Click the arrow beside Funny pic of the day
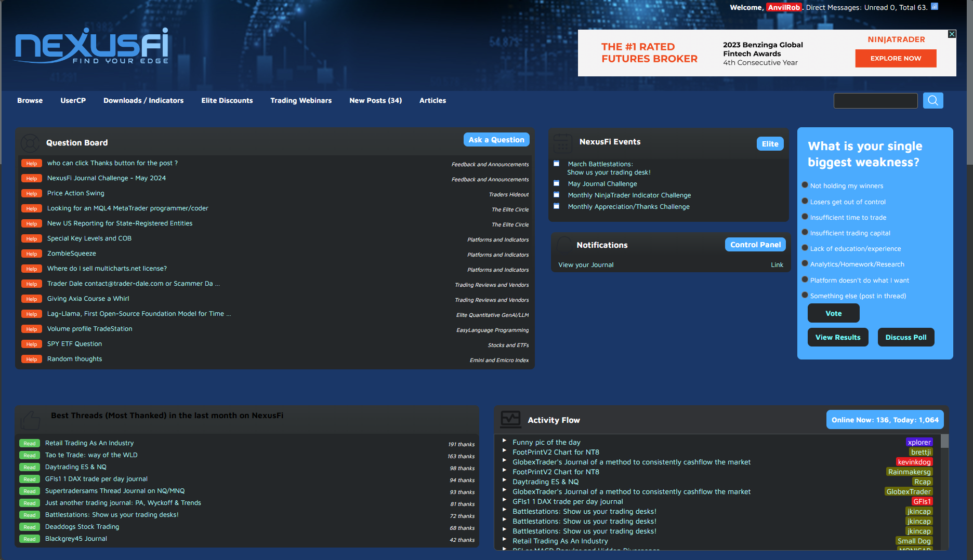Viewport: 973px width, 560px height. click(504, 441)
